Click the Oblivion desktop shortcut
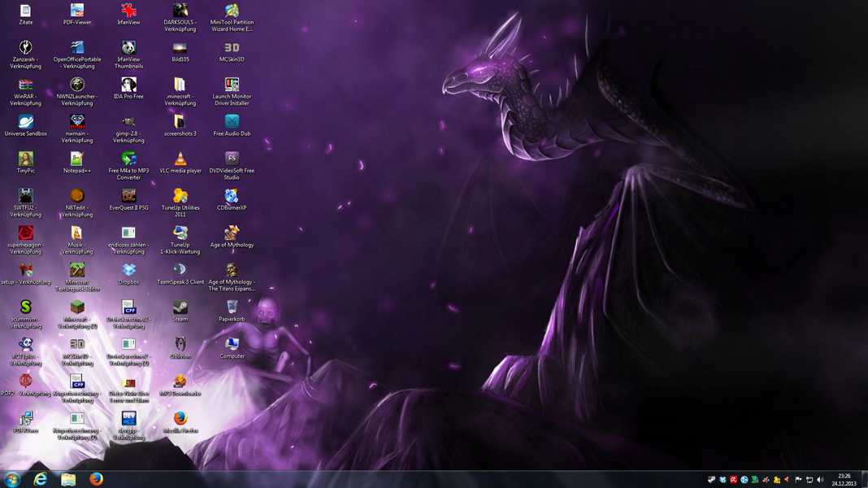The height and width of the screenshot is (488, 868). [180, 344]
